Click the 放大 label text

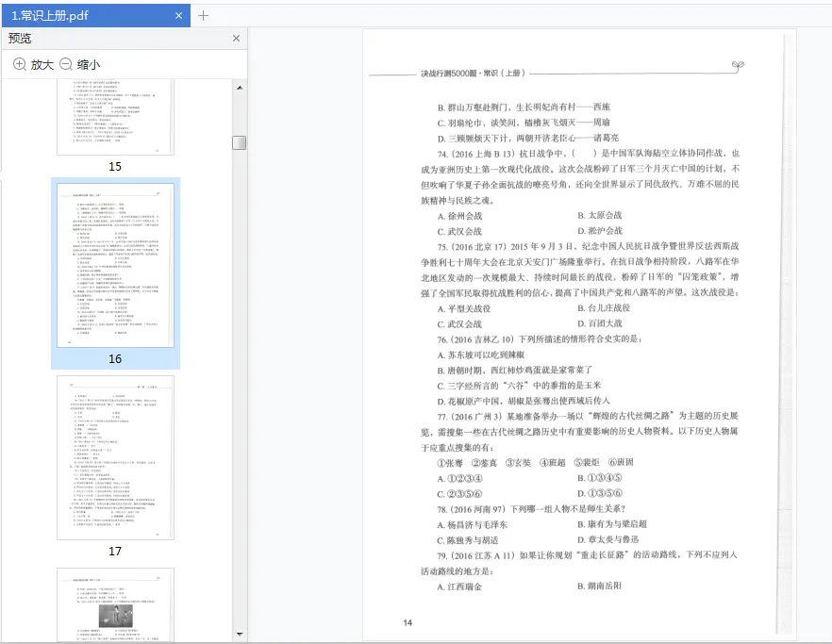pos(42,65)
